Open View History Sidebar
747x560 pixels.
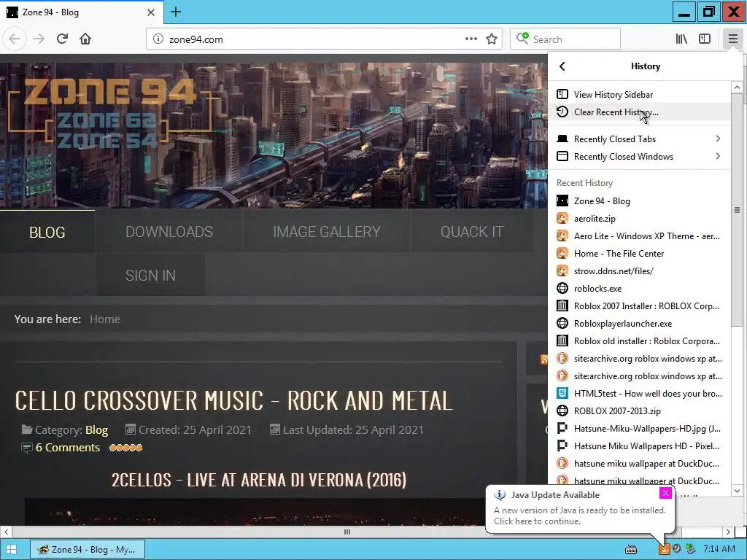pos(639,94)
